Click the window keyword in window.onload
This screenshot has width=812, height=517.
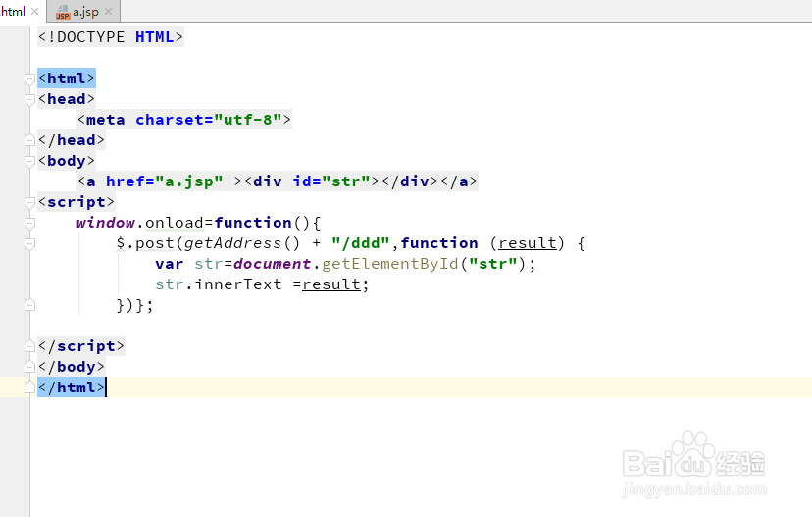(x=106, y=223)
